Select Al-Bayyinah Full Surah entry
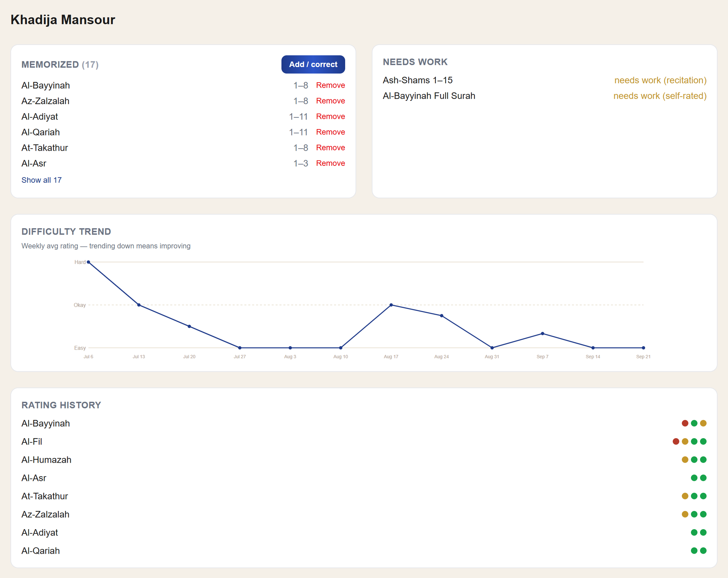 (429, 96)
